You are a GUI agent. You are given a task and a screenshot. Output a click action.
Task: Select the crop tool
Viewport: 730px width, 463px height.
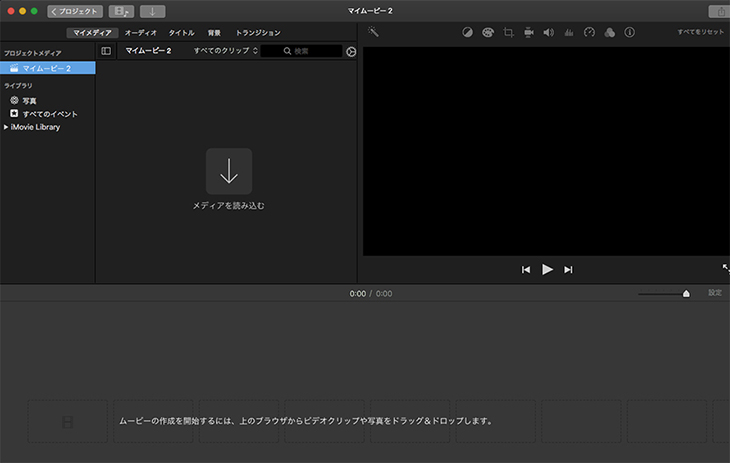tap(508, 32)
